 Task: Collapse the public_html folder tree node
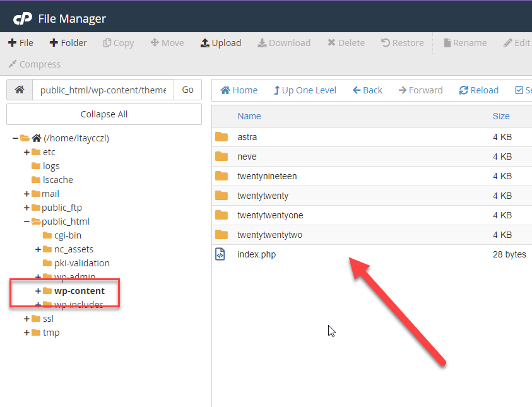point(27,221)
